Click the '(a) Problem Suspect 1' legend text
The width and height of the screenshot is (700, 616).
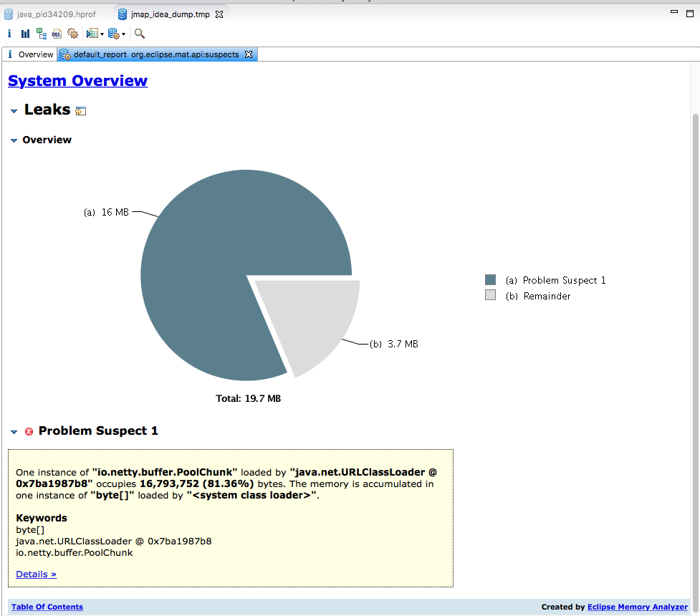555,280
